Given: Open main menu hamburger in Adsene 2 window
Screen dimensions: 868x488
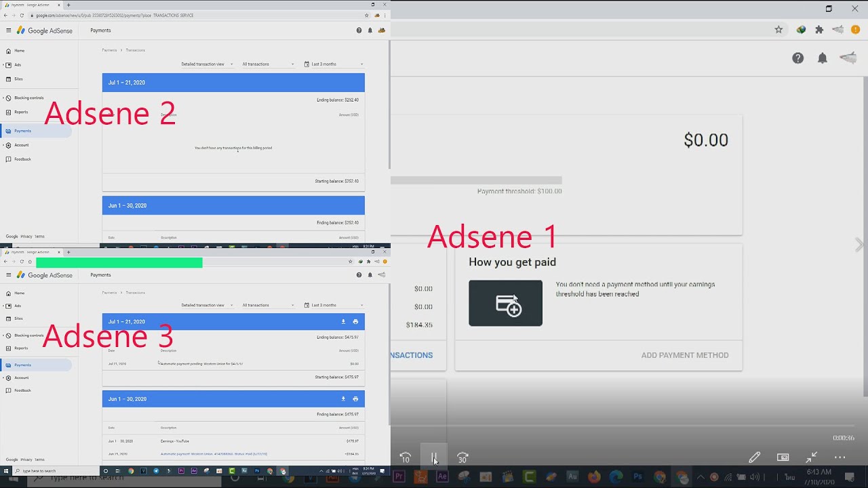Looking at the screenshot, I should point(8,30).
